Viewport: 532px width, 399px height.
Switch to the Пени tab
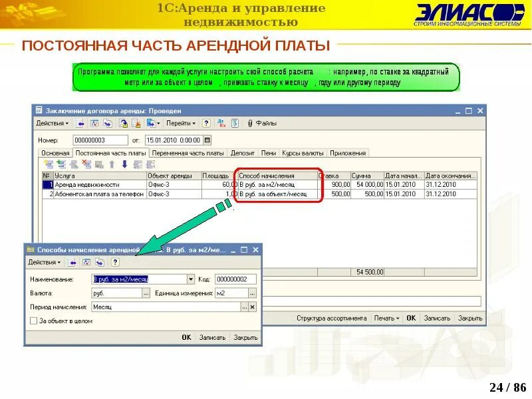point(269,154)
